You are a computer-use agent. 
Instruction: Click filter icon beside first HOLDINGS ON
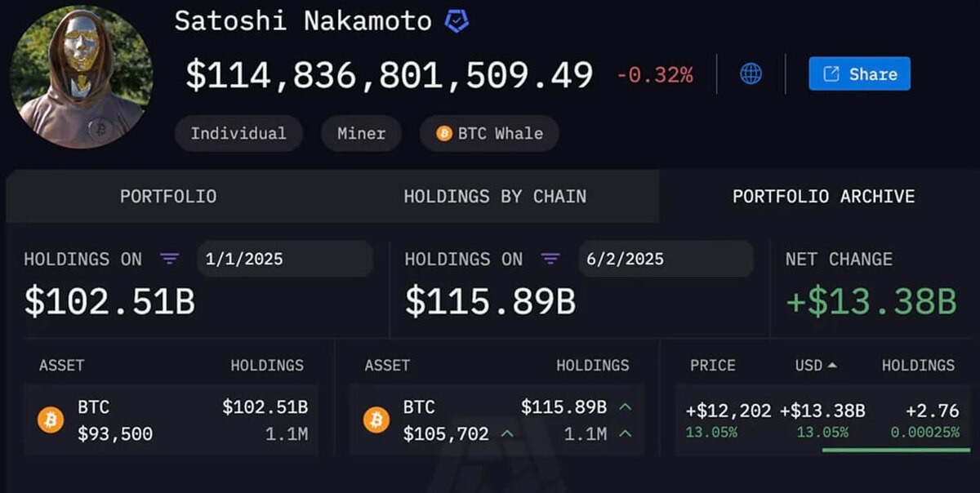tap(170, 260)
